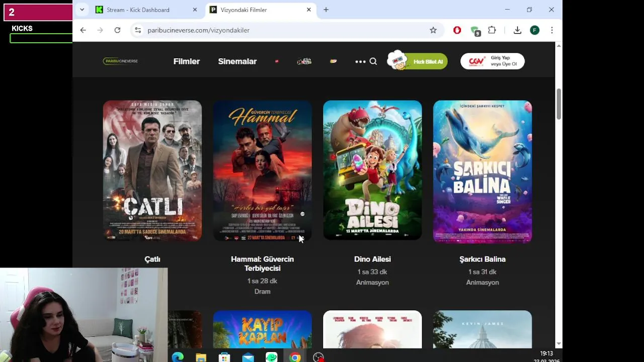This screenshot has width=644, height=362.
Task: Click the Giriş Yap veya Üye Ol button
Action: click(493, 61)
